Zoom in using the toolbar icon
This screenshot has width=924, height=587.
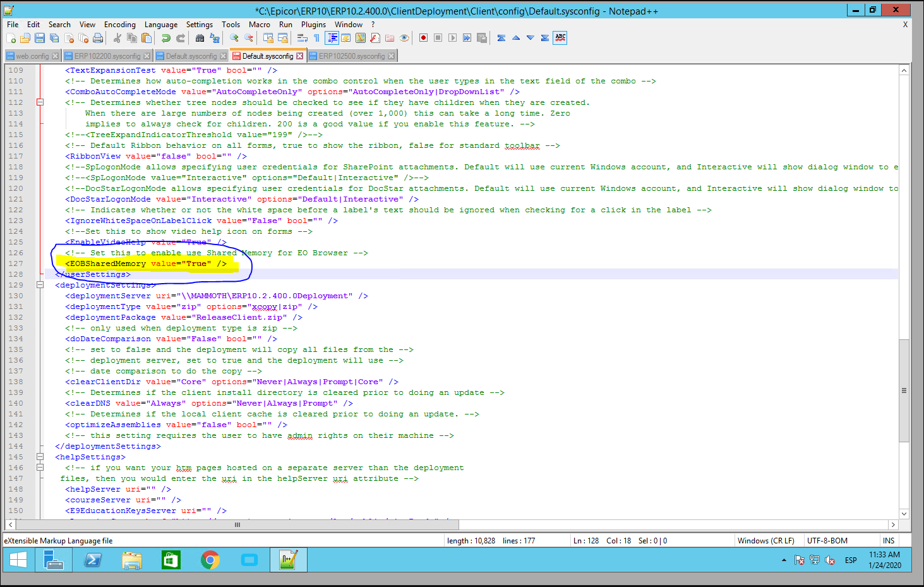234,38
